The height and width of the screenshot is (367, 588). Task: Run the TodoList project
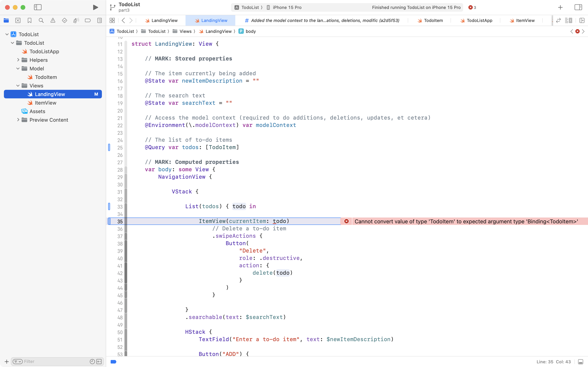95,7
